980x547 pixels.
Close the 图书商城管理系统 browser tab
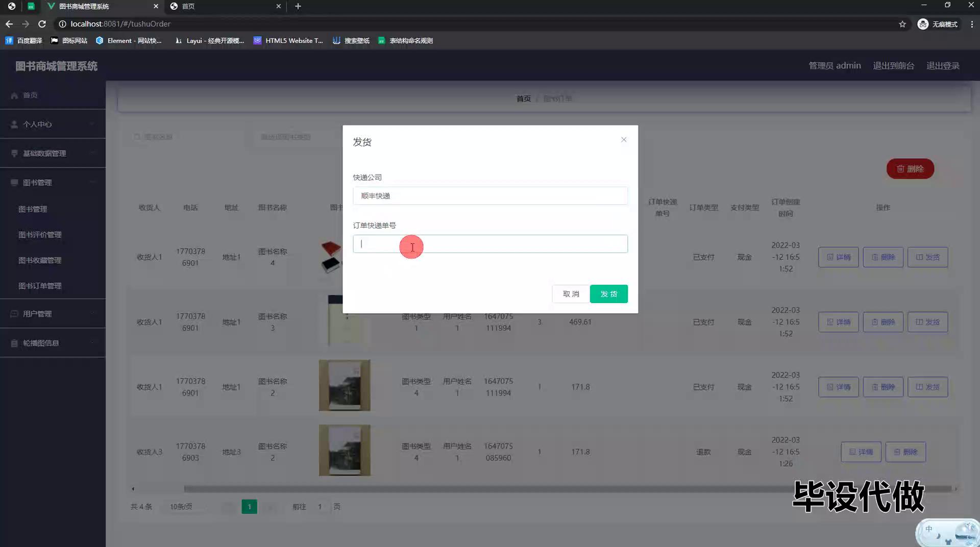[156, 6]
